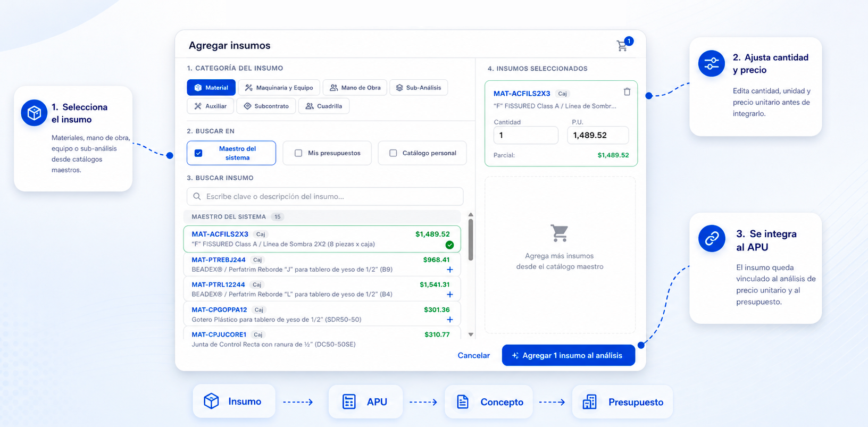Screen dimensions: 868x427
Task: Click green checkmark on MAT-ACFILS2X3 row
Action: (449, 245)
